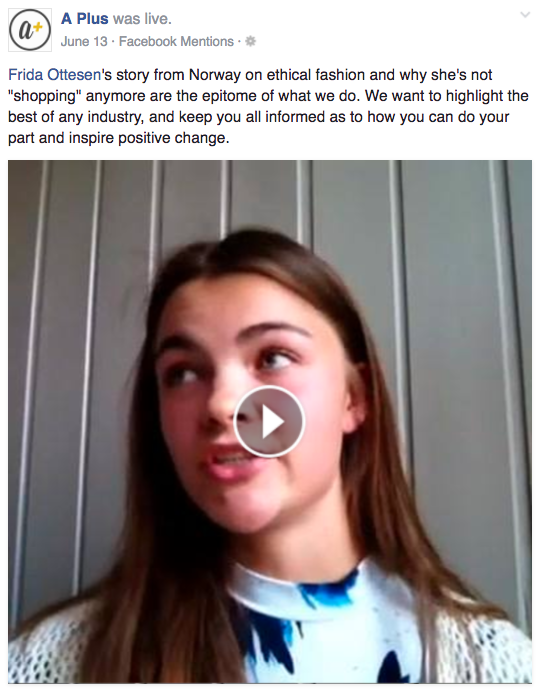Click the blue Frida Ottesen name tag
540x696 pixels.
[55, 75]
